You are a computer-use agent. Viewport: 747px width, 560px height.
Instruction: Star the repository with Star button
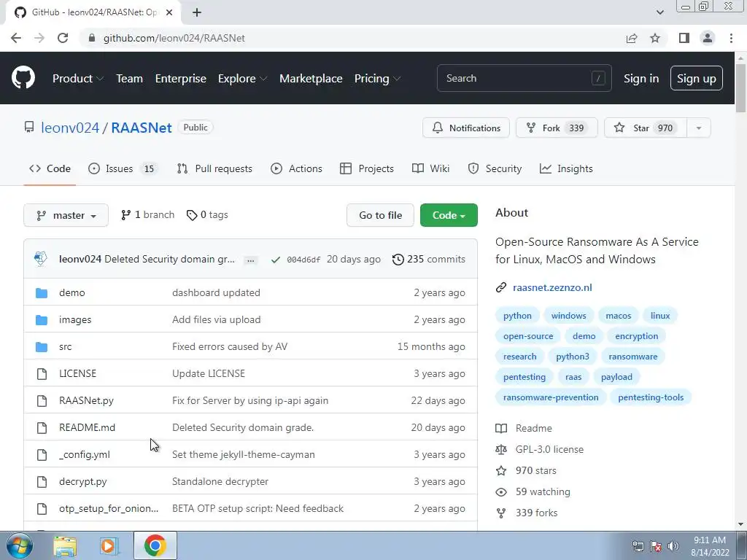(645, 128)
